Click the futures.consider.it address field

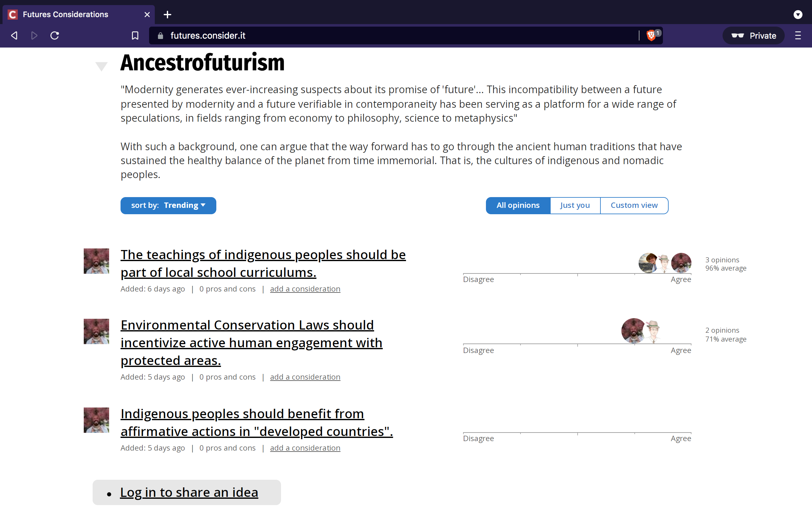336,35
